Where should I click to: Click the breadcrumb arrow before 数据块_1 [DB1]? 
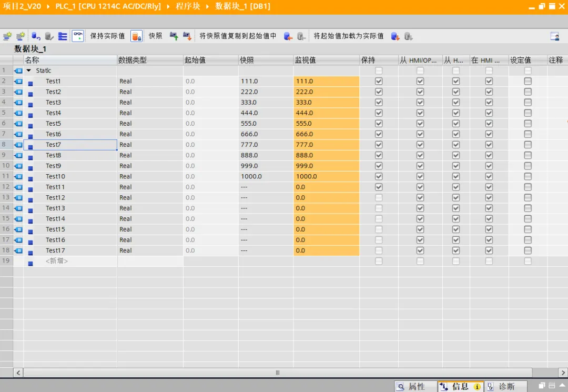208,6
